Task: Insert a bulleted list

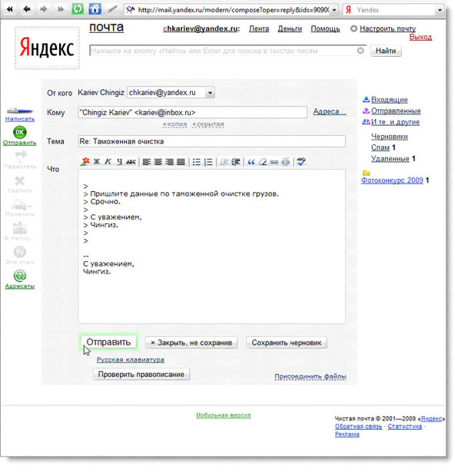Action: point(197,162)
